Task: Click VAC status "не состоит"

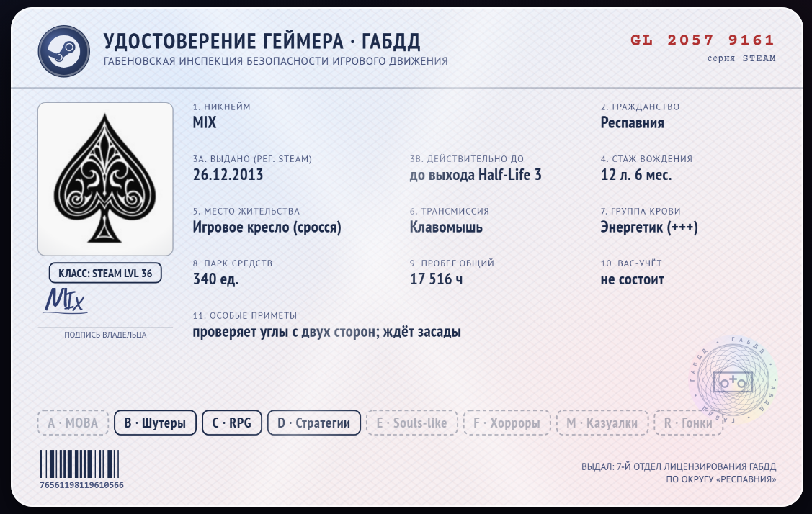Action: click(633, 279)
